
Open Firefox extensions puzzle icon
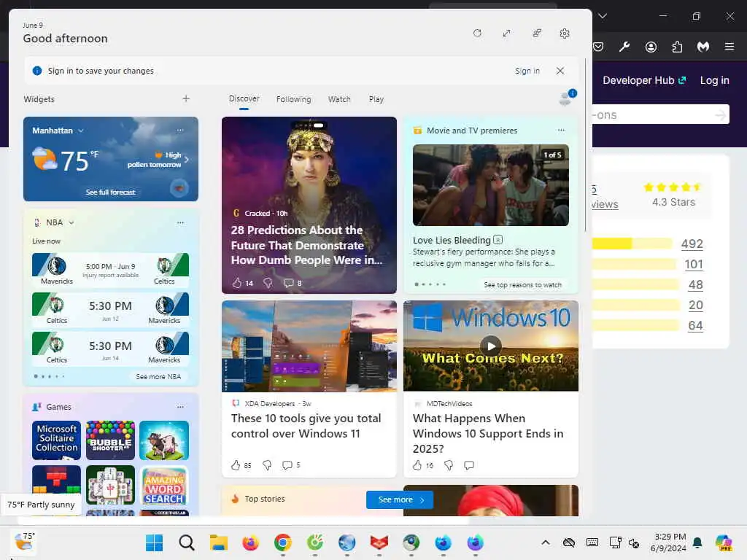point(677,46)
